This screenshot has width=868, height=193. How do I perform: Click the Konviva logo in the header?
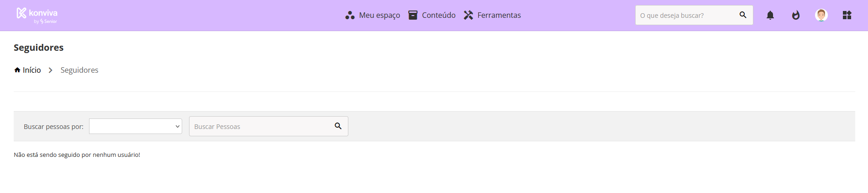point(37,15)
